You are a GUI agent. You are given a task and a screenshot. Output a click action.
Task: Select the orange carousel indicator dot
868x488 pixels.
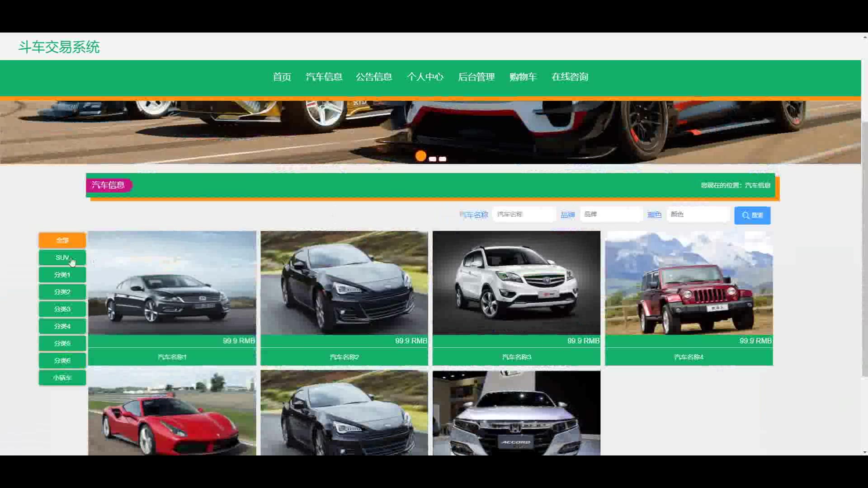coord(420,156)
